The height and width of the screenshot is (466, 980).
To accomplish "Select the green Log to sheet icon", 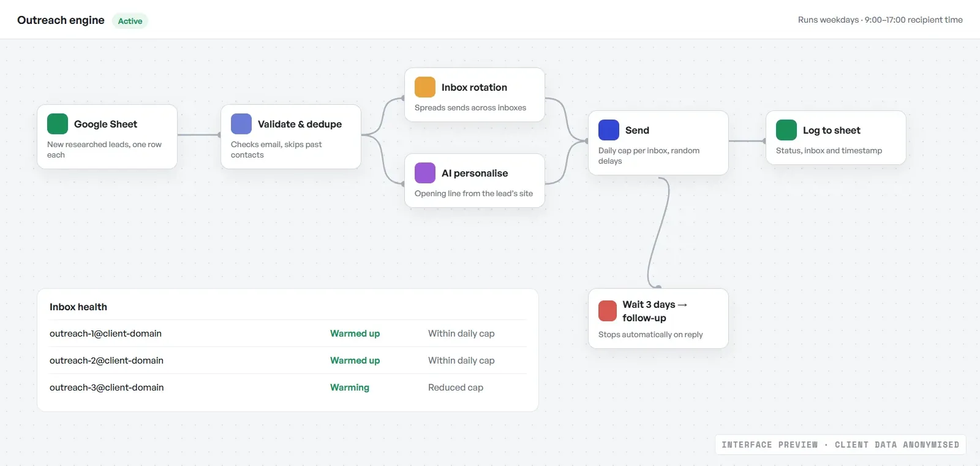I will [x=786, y=130].
